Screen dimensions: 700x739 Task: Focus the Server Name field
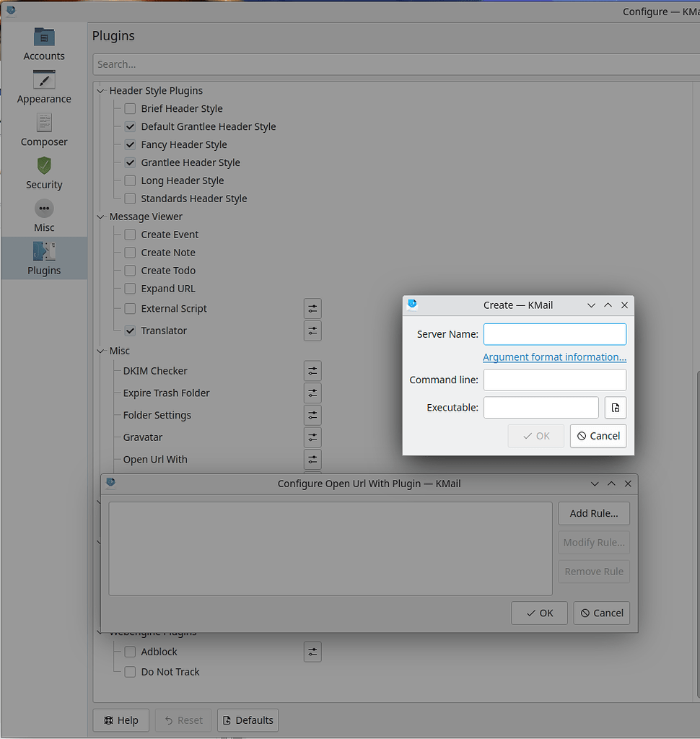click(555, 334)
